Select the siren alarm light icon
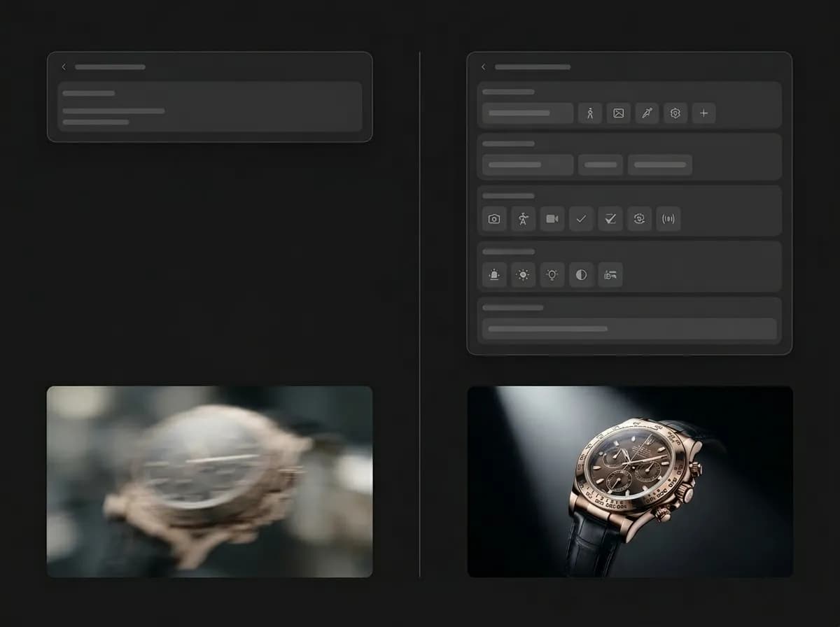 coord(494,275)
